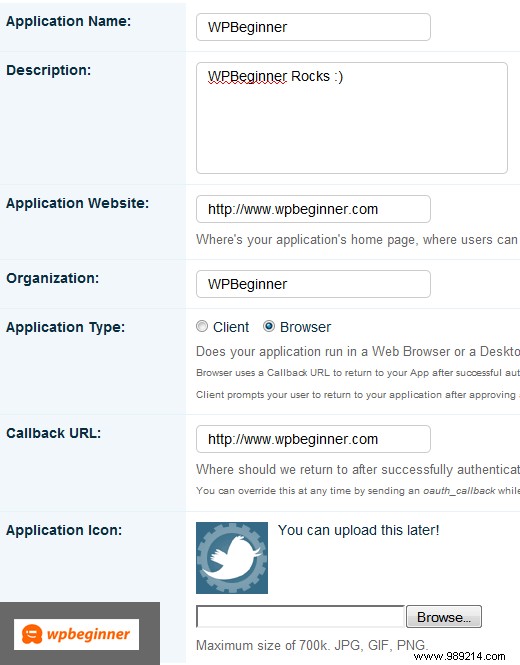Click the wpbeginner logo
The image size is (520, 665).
(76, 634)
